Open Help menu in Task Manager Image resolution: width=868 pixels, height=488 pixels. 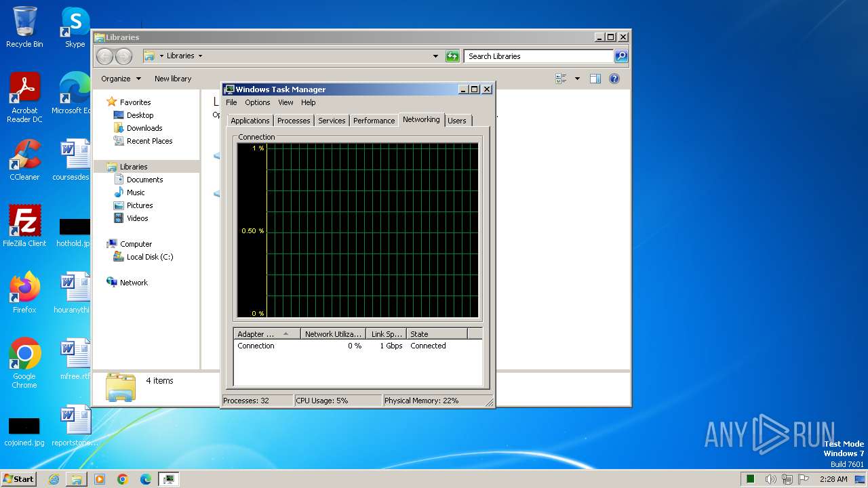click(x=309, y=102)
